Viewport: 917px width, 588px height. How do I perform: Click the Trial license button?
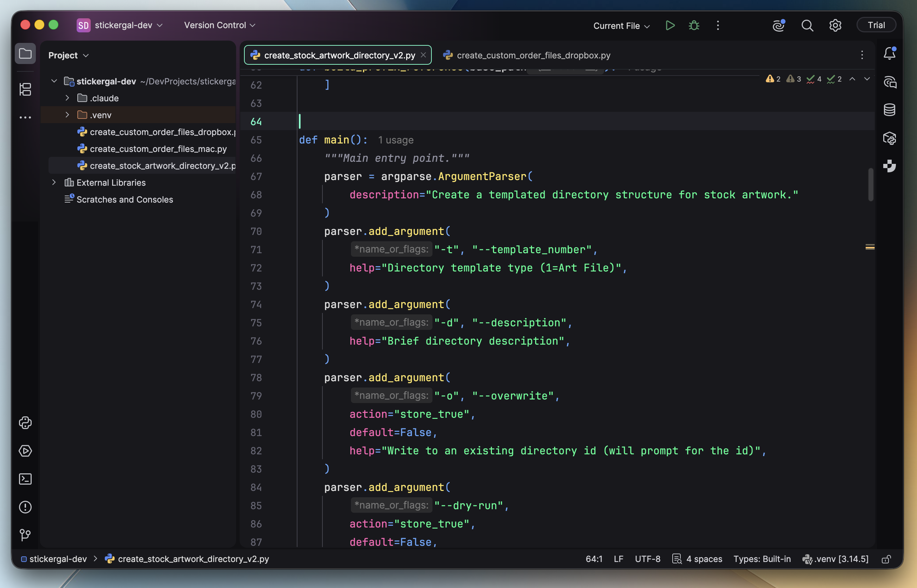point(876,25)
